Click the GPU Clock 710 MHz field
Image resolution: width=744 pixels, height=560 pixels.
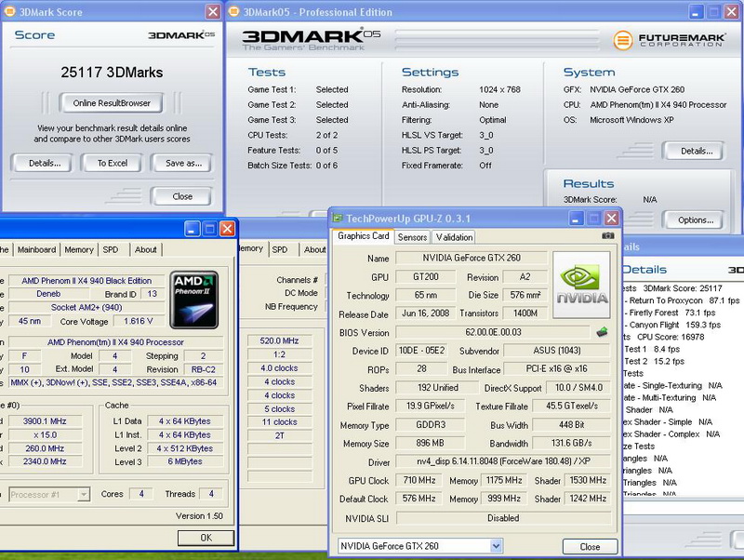click(x=419, y=480)
